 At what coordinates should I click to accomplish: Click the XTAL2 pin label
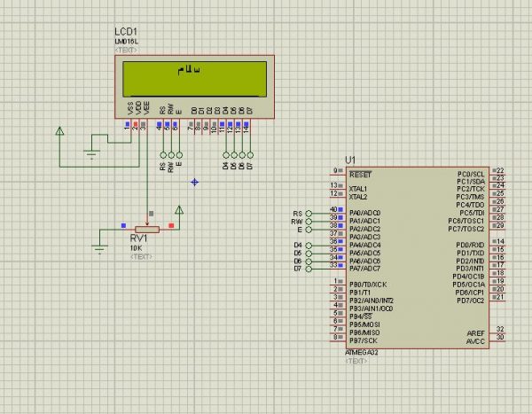[x=358, y=197]
